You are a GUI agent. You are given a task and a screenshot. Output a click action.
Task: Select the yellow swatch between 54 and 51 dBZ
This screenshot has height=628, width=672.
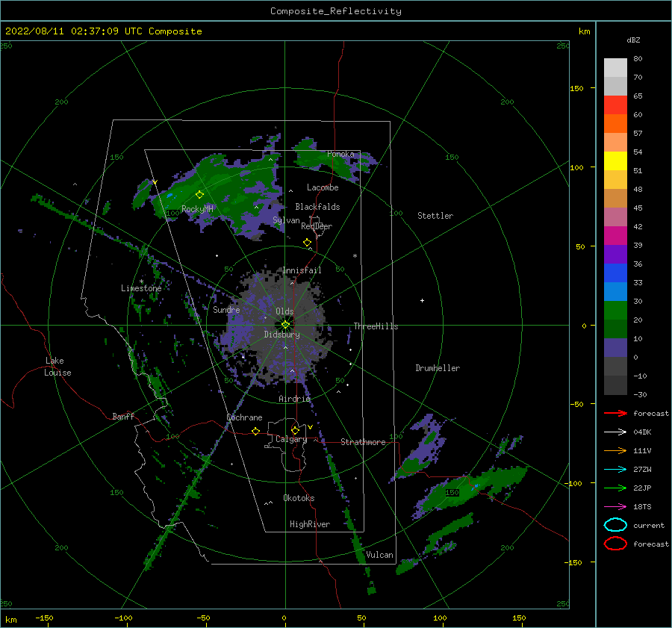tap(615, 161)
